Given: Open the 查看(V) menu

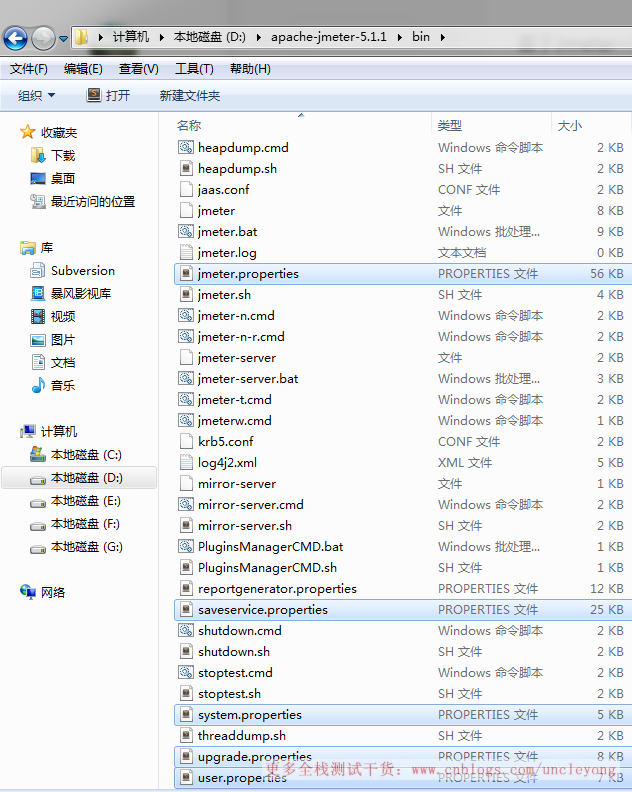Looking at the screenshot, I should (x=138, y=69).
